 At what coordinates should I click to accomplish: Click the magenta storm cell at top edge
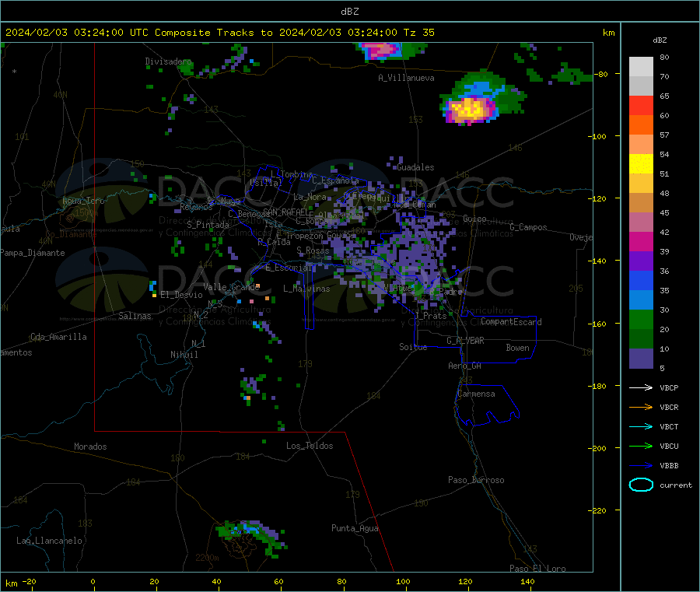click(x=380, y=51)
